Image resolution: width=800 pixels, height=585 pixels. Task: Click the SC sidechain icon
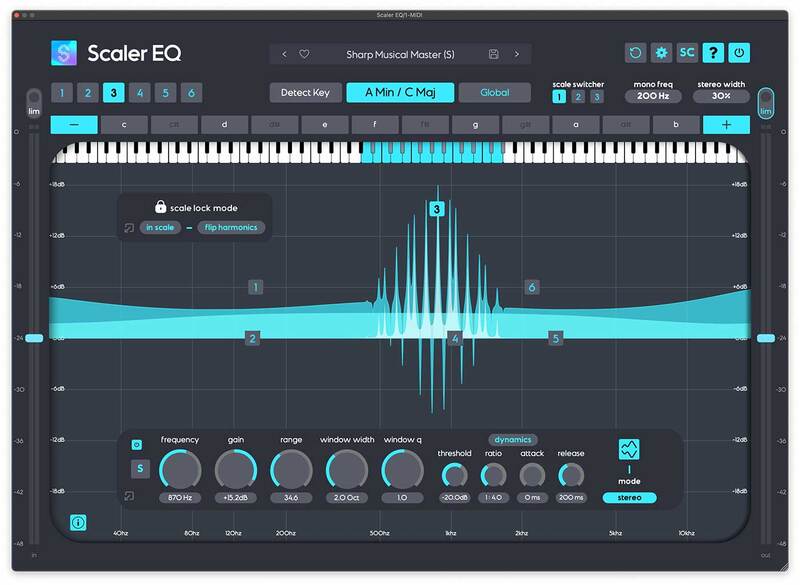point(687,53)
